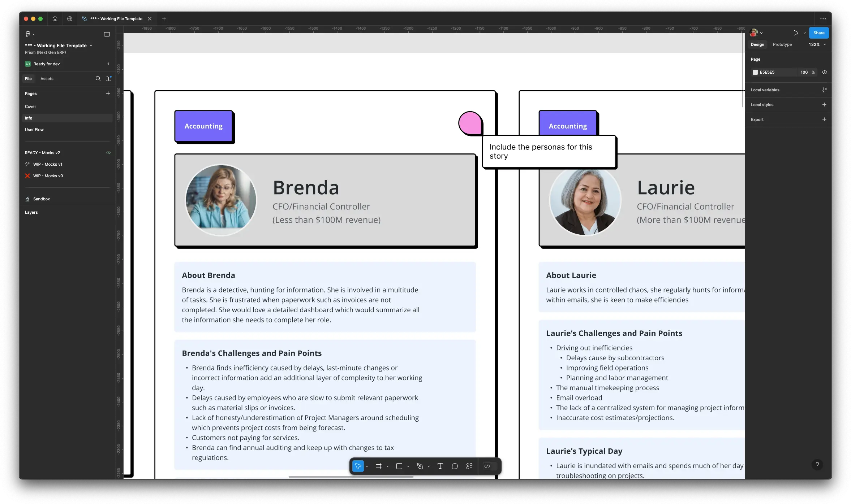This screenshot has width=851, height=504.
Task: Click the pen/vector tool icon
Action: [420, 466]
